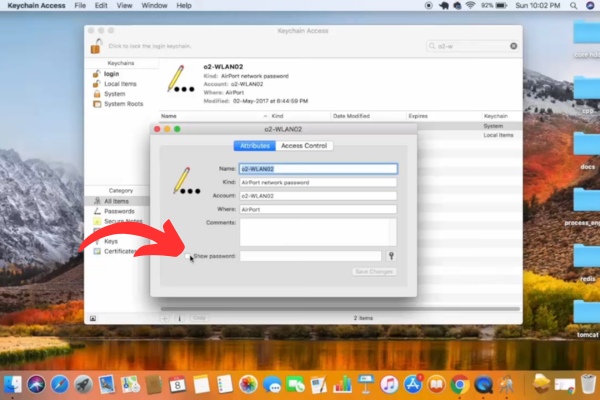Viewport: 600px width, 400px height.
Task: Click the info button in the bottom toolbar
Action: 179,318
